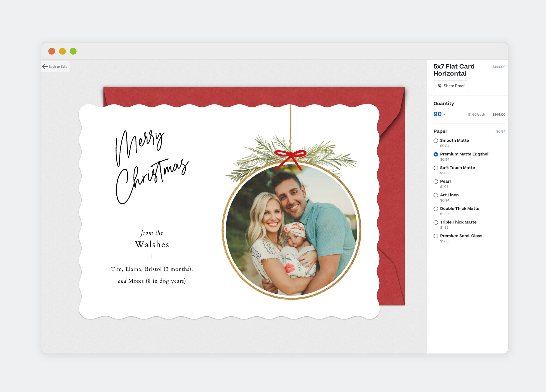Open the quantity 90 dropdown
The width and height of the screenshot is (546, 392).
437,114
